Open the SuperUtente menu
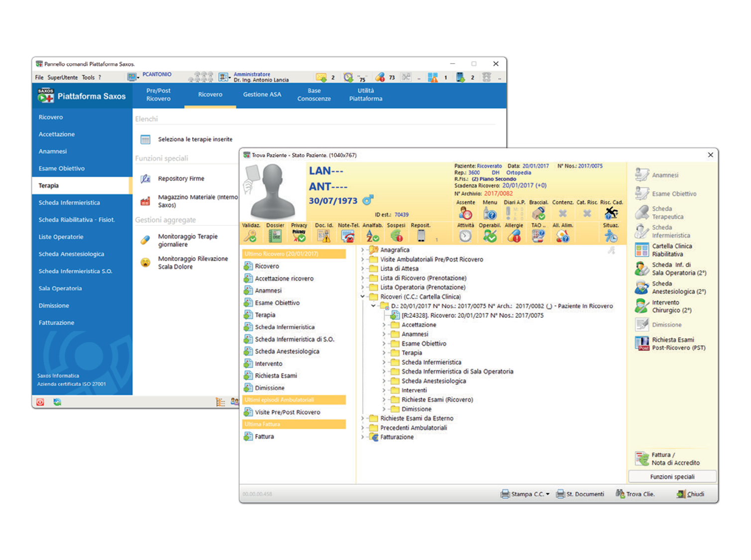 pos(63,78)
